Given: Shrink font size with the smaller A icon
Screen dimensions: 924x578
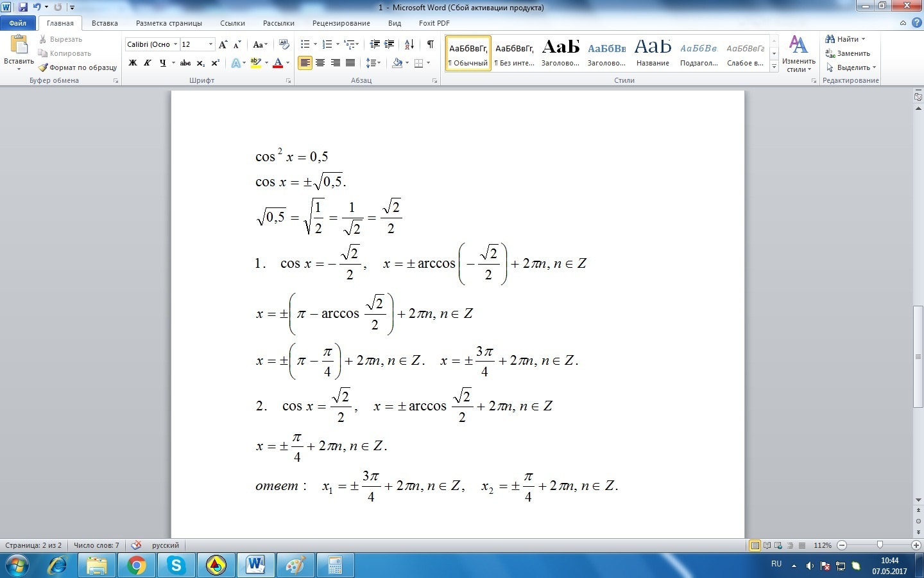Looking at the screenshot, I should (x=237, y=44).
